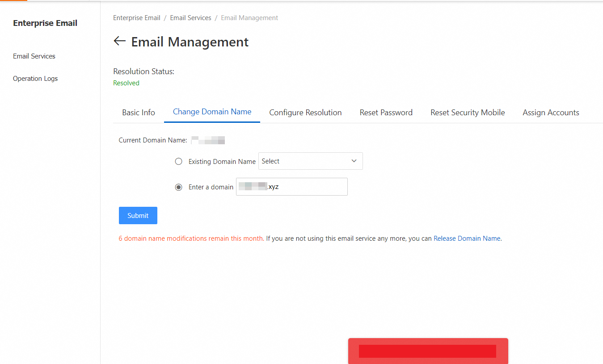Click the Enterprise Email breadcrumb link
The width and height of the screenshot is (603, 364).
pyautogui.click(x=137, y=18)
